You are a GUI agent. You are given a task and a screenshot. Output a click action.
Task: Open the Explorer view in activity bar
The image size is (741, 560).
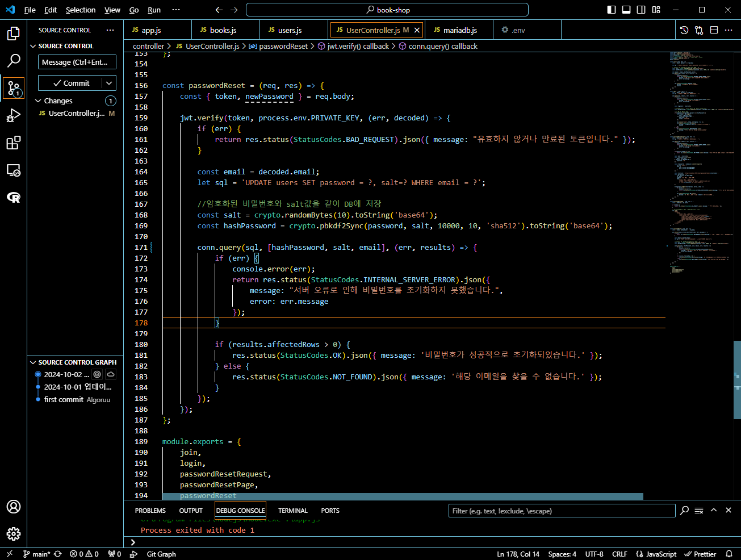pyautogui.click(x=14, y=34)
